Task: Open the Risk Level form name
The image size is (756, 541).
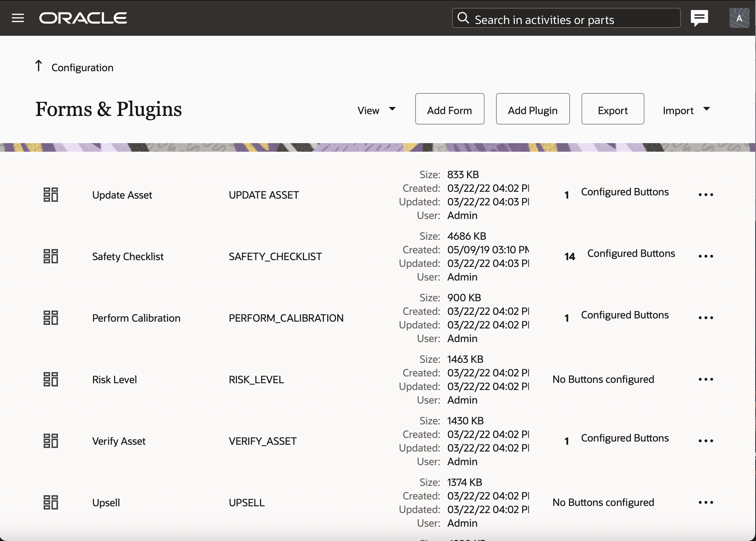Action: (114, 380)
